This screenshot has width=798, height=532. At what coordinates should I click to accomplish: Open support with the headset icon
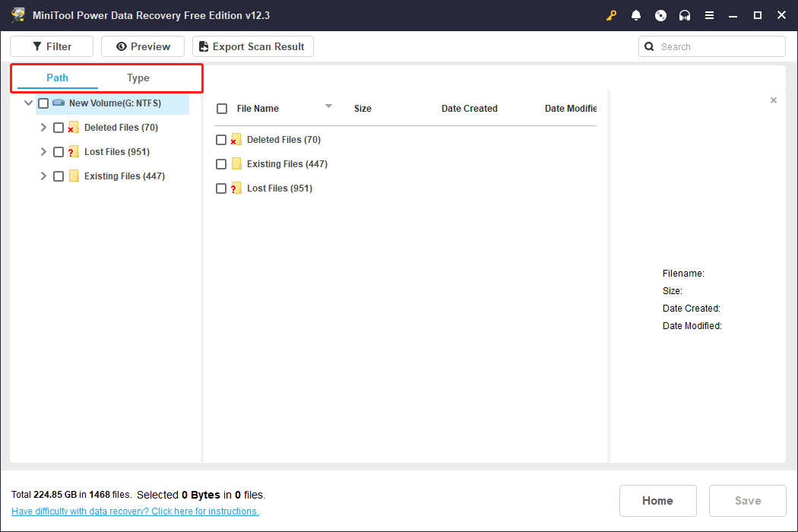[x=685, y=15]
